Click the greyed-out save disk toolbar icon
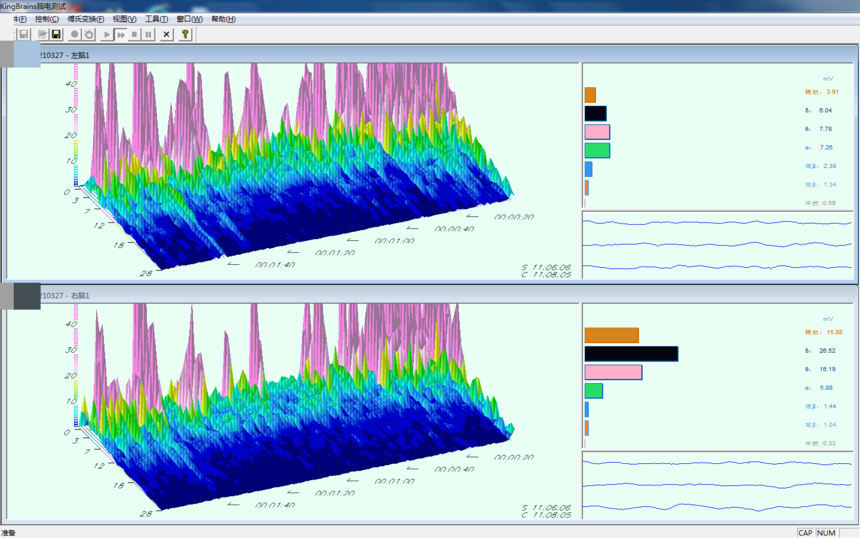Image resolution: width=860 pixels, height=538 pixels. coord(24,35)
